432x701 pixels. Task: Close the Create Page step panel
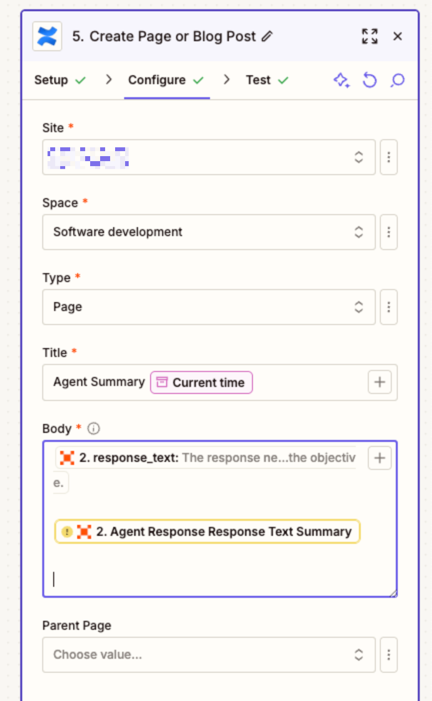[398, 36]
